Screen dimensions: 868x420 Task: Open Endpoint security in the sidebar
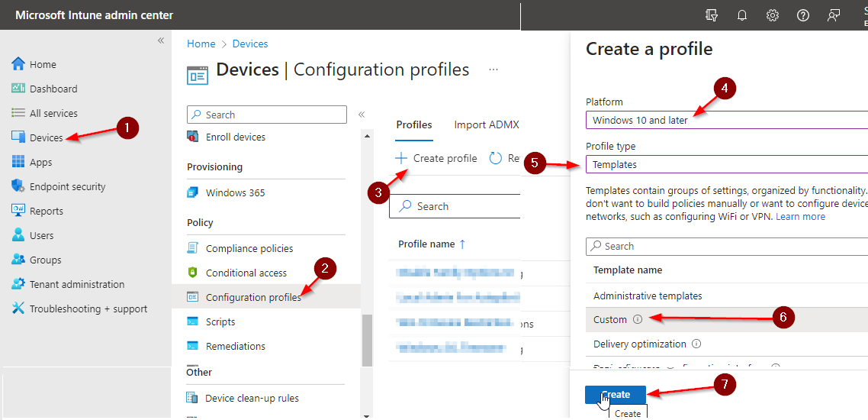pyautogui.click(x=58, y=186)
